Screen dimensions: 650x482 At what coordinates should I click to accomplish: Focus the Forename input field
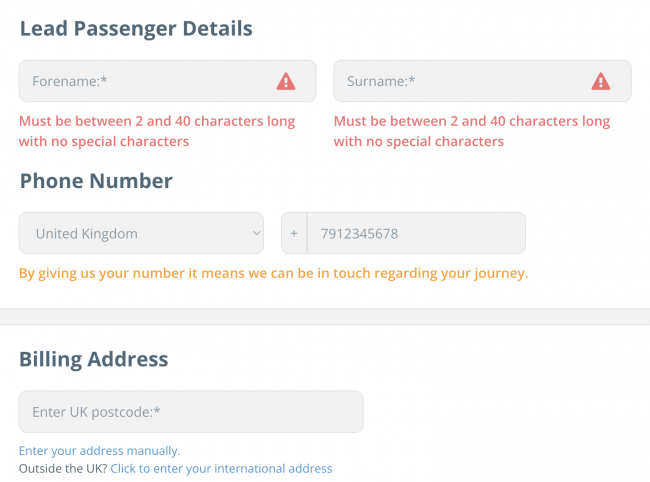click(167, 81)
